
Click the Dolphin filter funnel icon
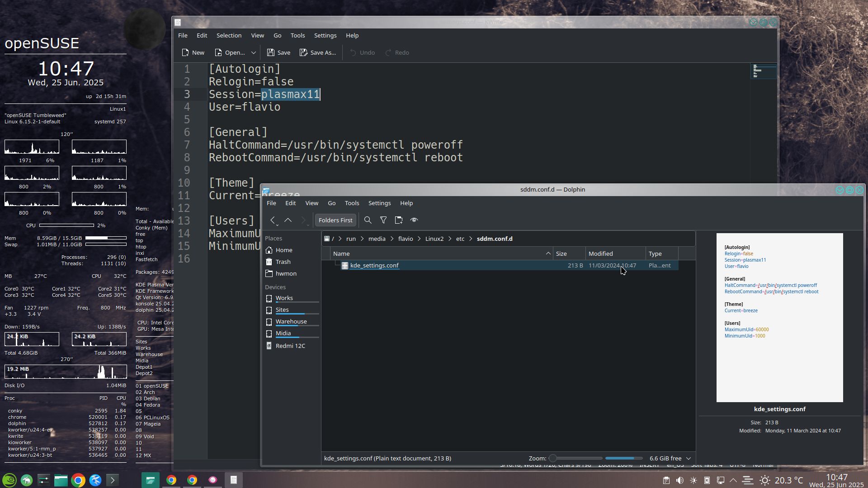pyautogui.click(x=383, y=220)
